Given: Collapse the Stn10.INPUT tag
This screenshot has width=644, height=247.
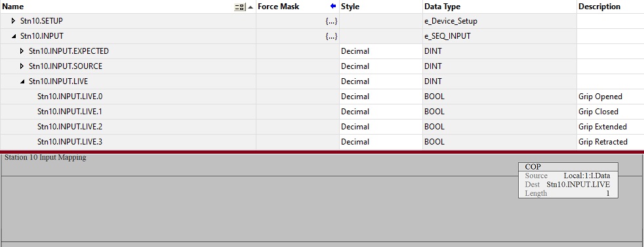Looking at the screenshot, I should coord(14,36).
